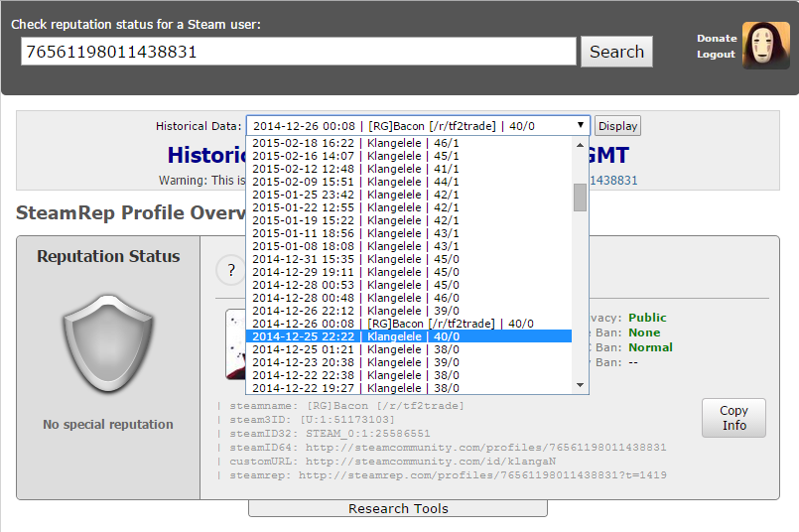Open the Research Tools section
Viewport: 799px width, 532px height.
click(x=398, y=508)
